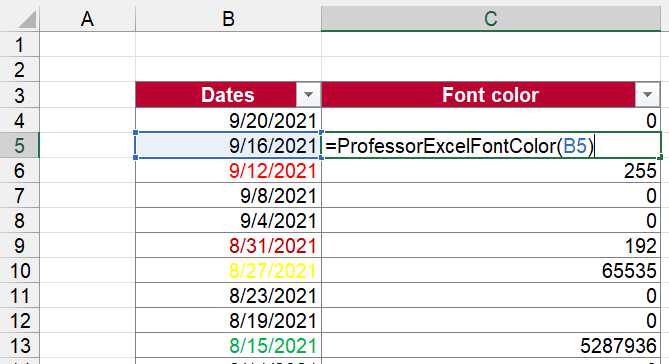Select the dark red date 8/31/2021
The image size is (669, 364).
(x=228, y=245)
